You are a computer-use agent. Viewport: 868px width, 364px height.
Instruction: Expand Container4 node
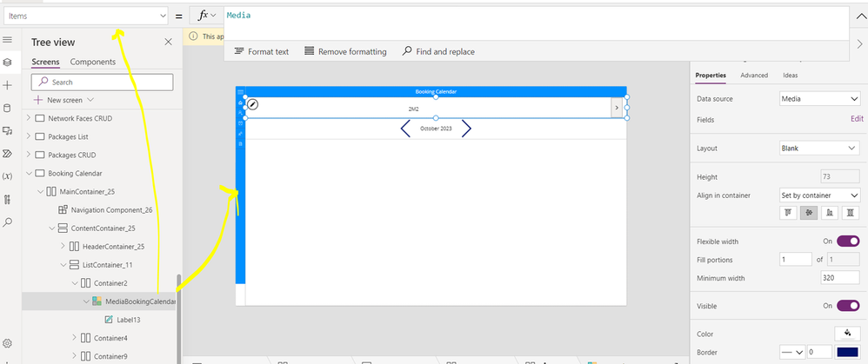pos(74,338)
